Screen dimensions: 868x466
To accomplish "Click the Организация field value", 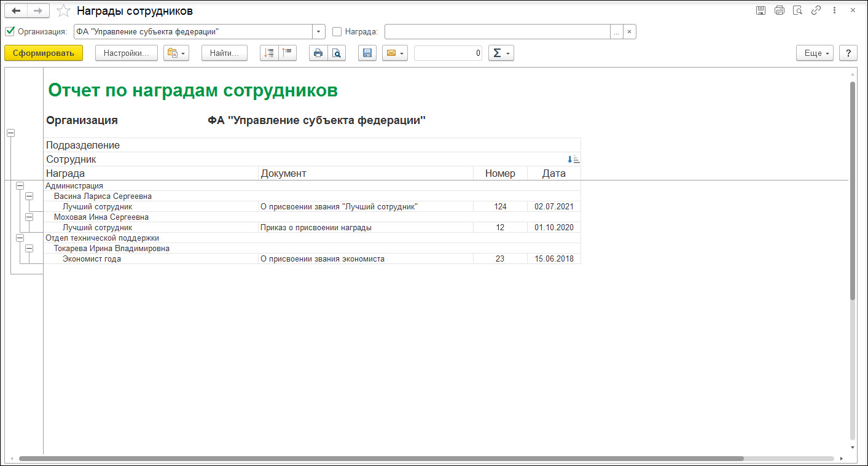I will (193, 31).
